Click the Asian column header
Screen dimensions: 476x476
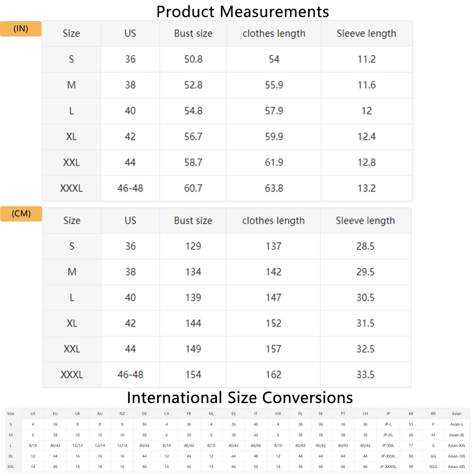tap(457, 414)
